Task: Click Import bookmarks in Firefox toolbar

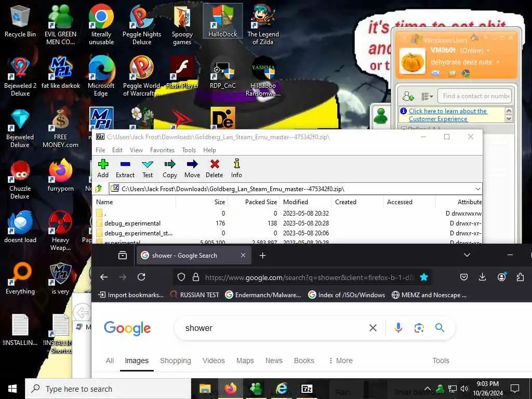Action: [130, 295]
